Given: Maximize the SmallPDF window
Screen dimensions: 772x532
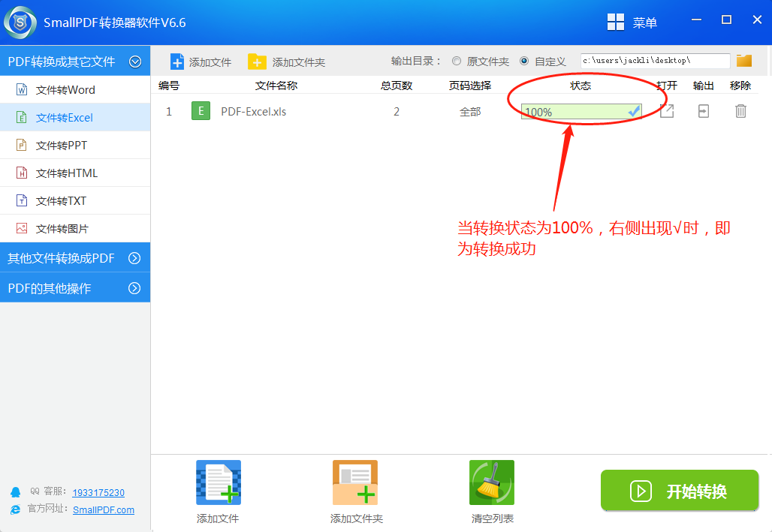Looking at the screenshot, I should [726, 20].
